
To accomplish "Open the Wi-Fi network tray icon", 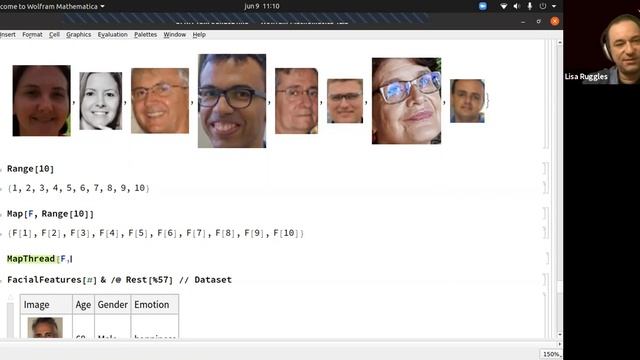I will (504, 6).
